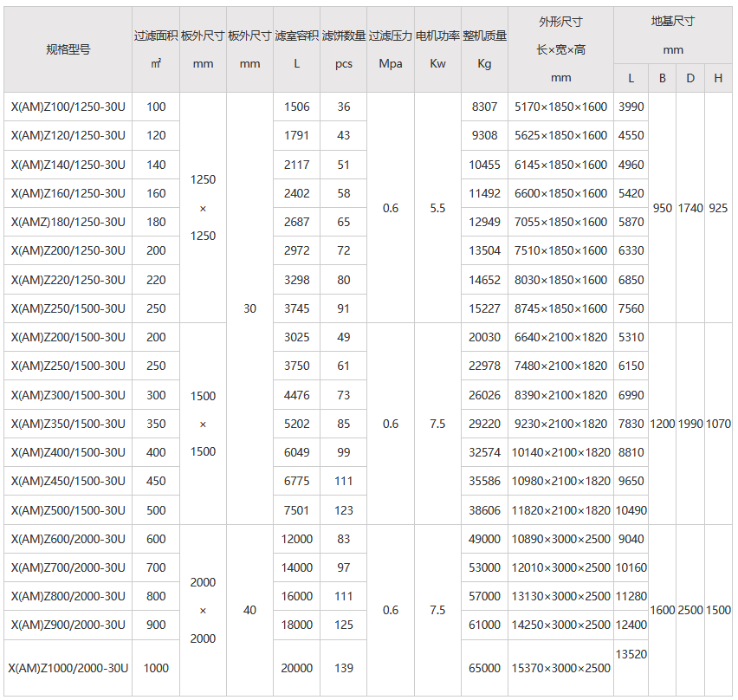Image resolution: width=738 pixels, height=700 pixels.
Task: Select filter cake count 123
Action: 344,510
